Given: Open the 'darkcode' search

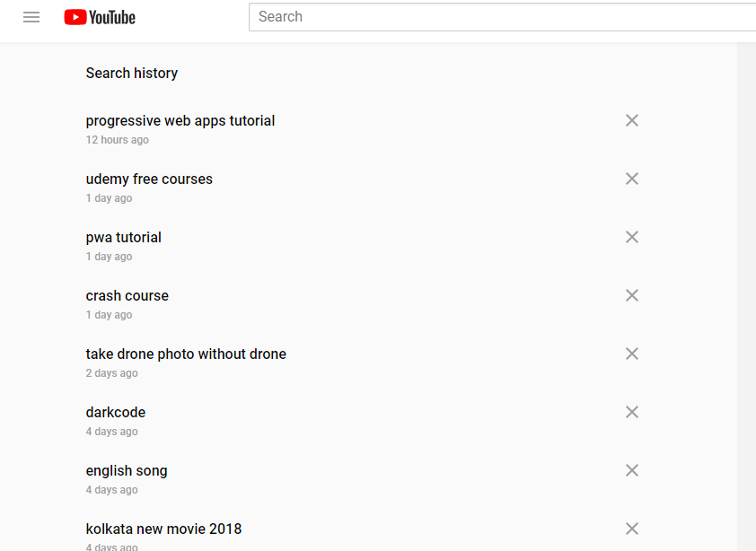Looking at the screenshot, I should point(116,413).
